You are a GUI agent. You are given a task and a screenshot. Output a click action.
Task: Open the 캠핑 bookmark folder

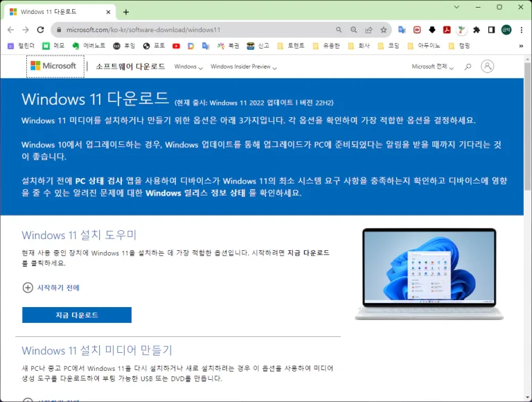click(x=459, y=46)
